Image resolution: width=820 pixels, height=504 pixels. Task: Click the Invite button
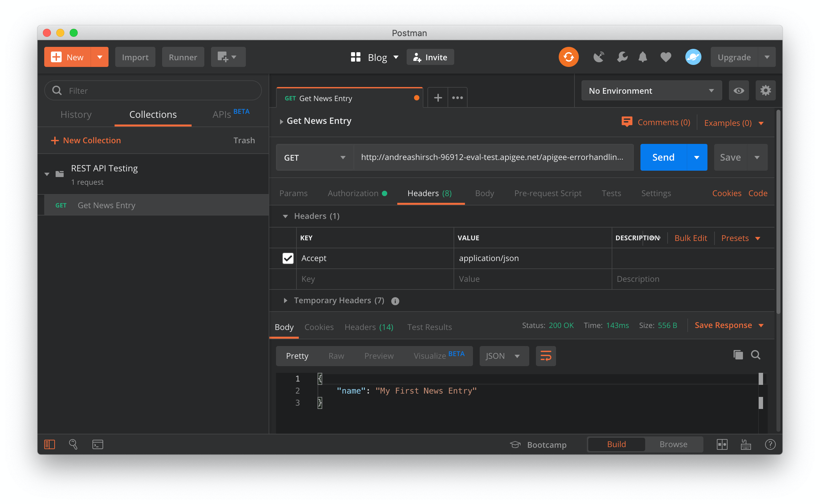pyautogui.click(x=430, y=57)
